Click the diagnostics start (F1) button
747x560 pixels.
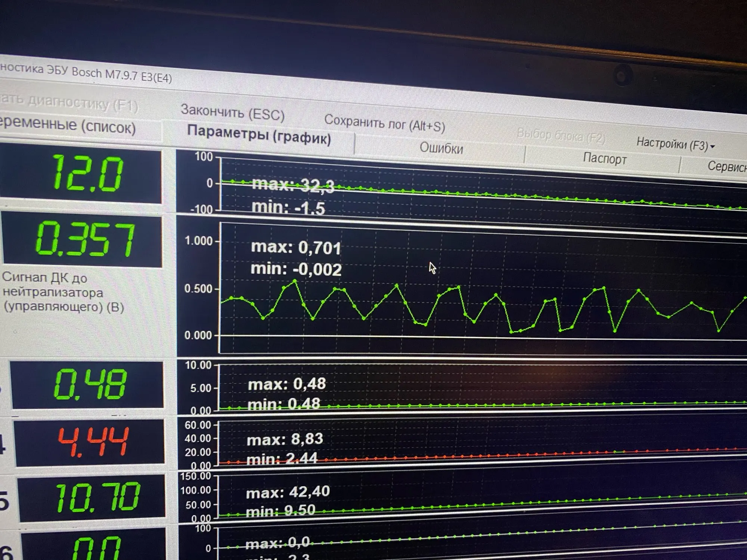[x=69, y=103]
